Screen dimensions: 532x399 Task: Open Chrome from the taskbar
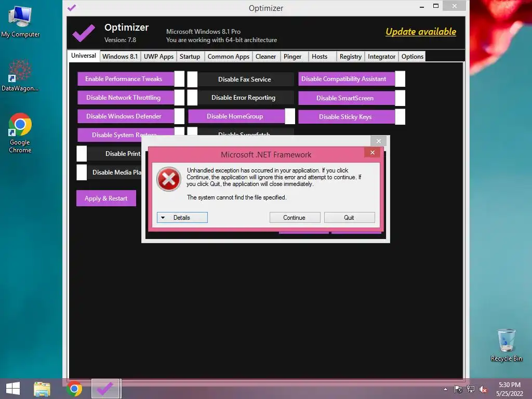pos(74,389)
